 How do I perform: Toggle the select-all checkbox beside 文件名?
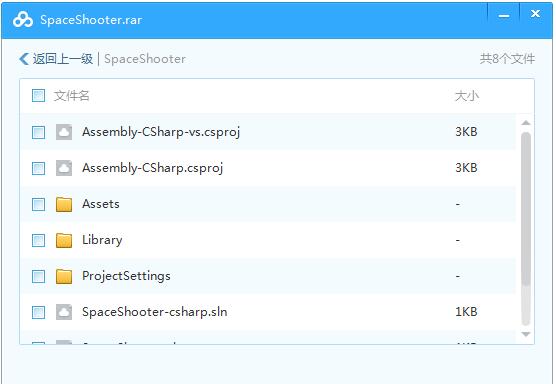click(x=38, y=96)
